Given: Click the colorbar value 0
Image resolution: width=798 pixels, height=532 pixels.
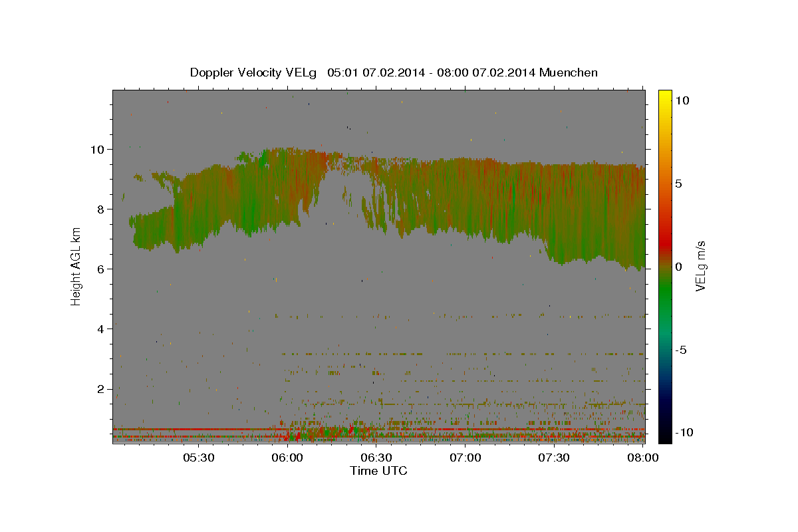Looking at the screenshot, I should [679, 267].
